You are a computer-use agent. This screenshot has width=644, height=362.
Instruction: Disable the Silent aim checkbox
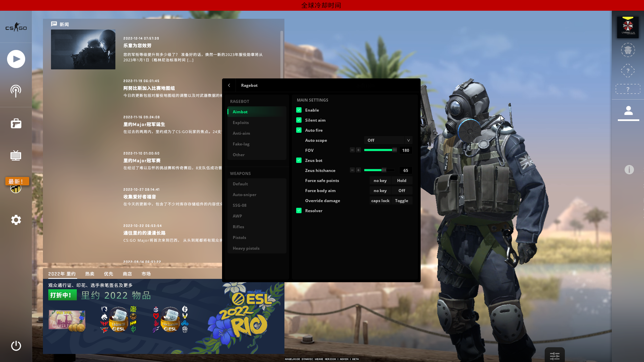pyautogui.click(x=299, y=120)
